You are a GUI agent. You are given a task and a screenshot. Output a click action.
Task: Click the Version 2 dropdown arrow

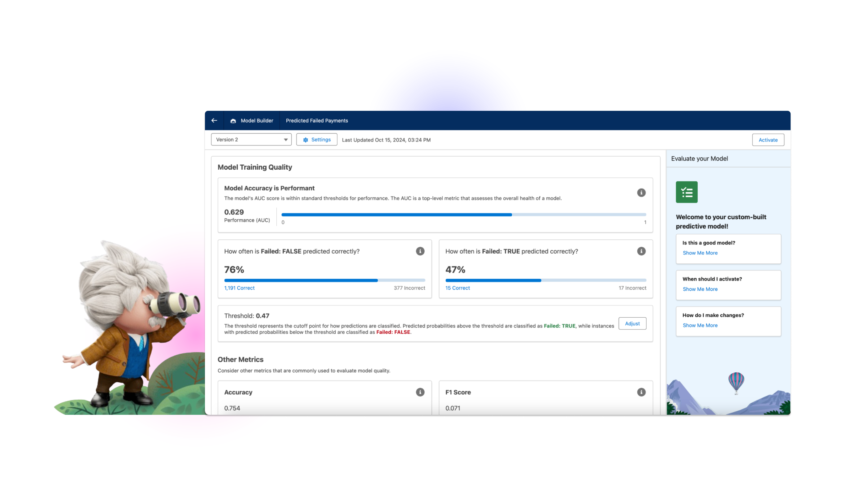click(285, 140)
